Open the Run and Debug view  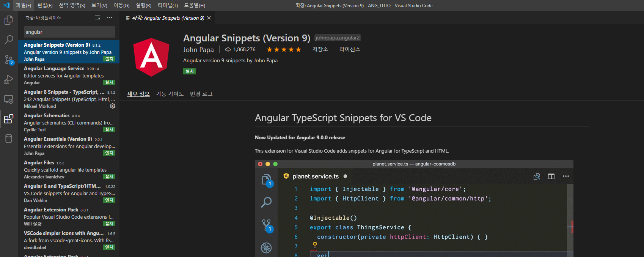(9, 79)
